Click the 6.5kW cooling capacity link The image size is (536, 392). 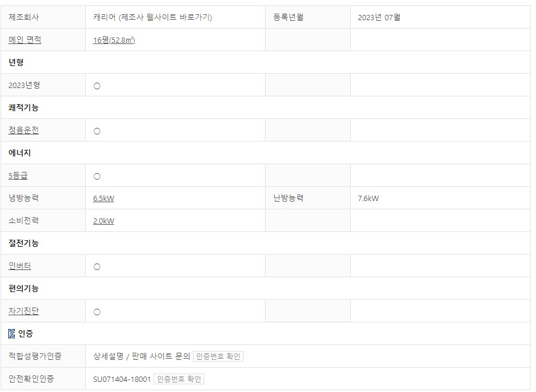pos(104,199)
